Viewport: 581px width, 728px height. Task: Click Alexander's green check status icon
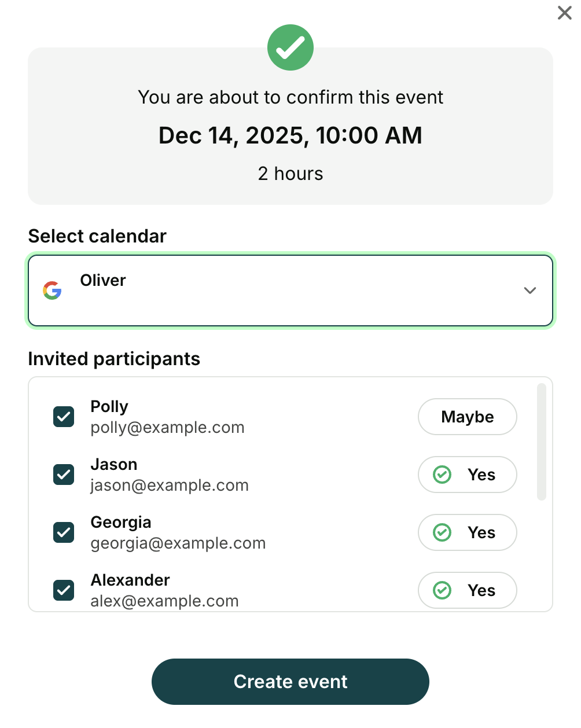pyautogui.click(x=442, y=590)
